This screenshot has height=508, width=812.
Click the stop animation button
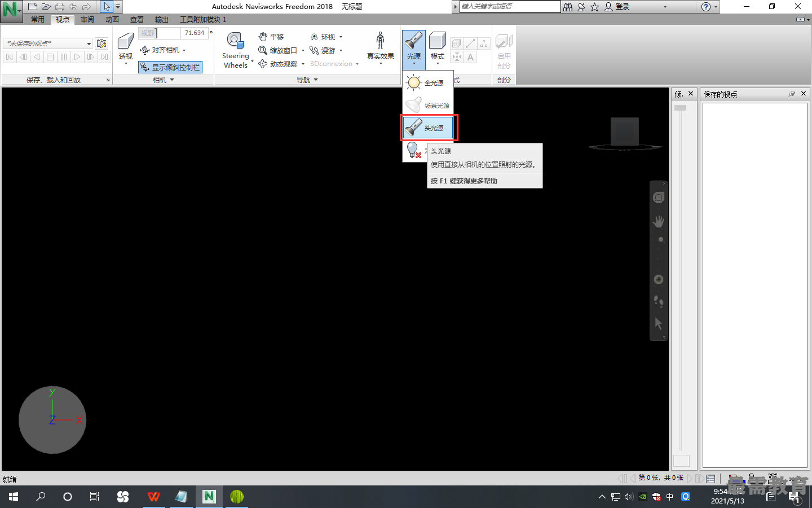50,57
